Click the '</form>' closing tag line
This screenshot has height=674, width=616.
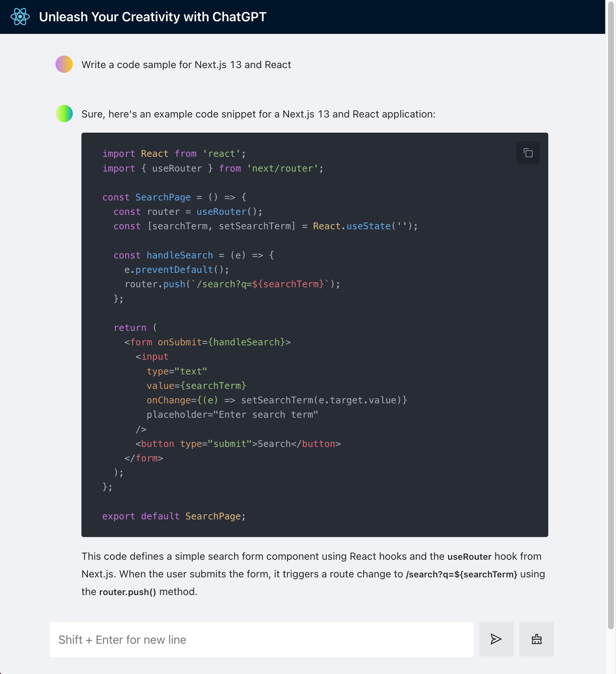[x=144, y=458]
